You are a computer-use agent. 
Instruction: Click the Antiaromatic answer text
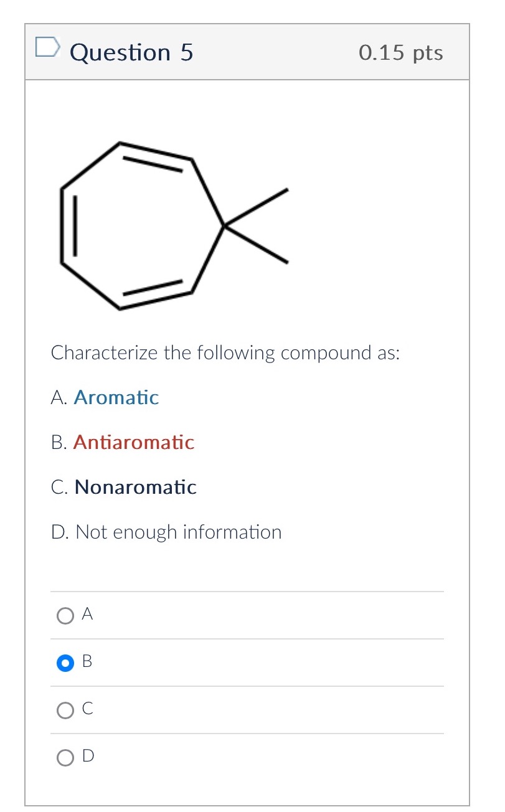coord(133,442)
